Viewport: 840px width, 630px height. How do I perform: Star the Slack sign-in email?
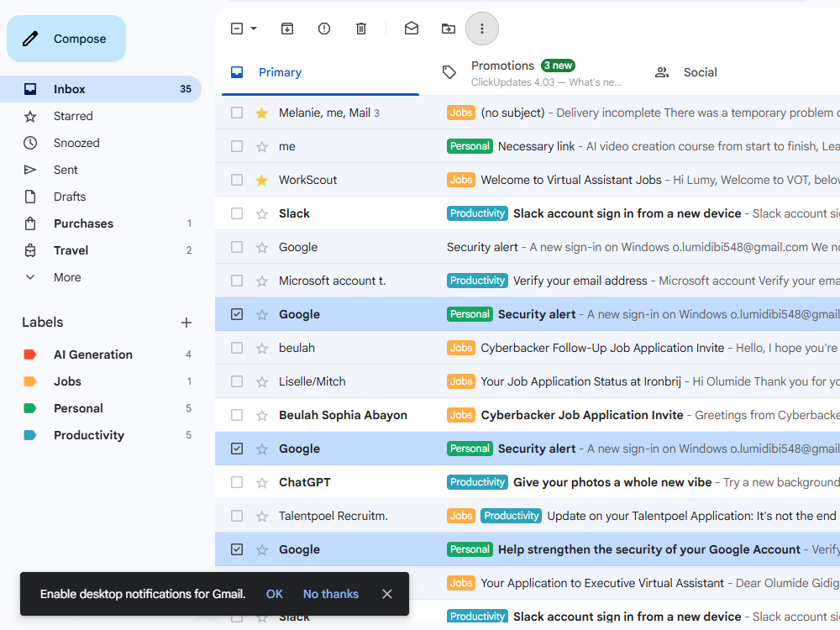click(x=261, y=213)
